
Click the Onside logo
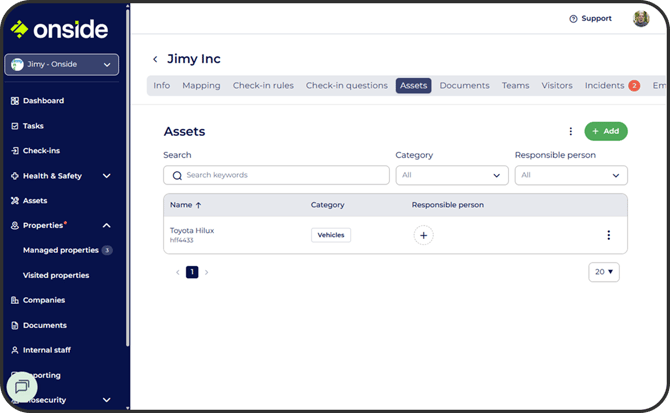(59, 29)
